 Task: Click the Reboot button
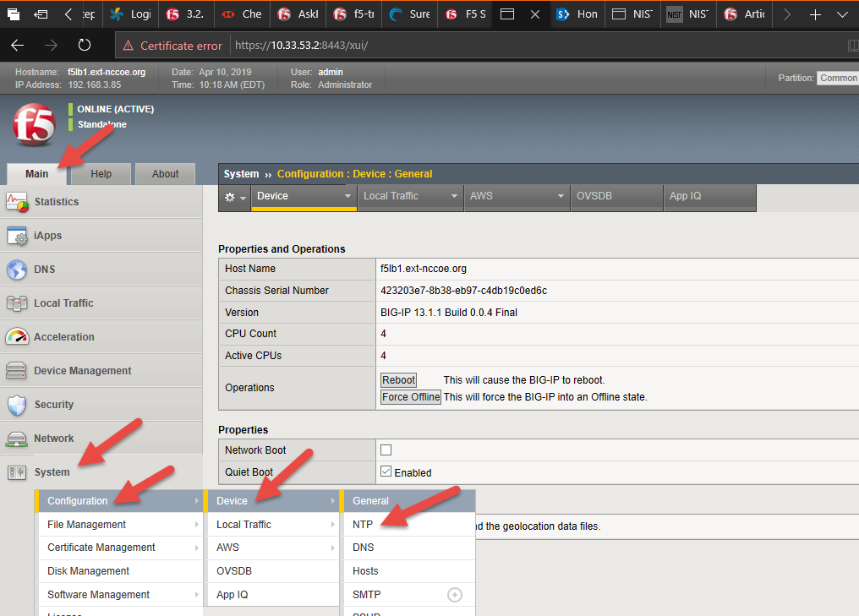pos(398,380)
